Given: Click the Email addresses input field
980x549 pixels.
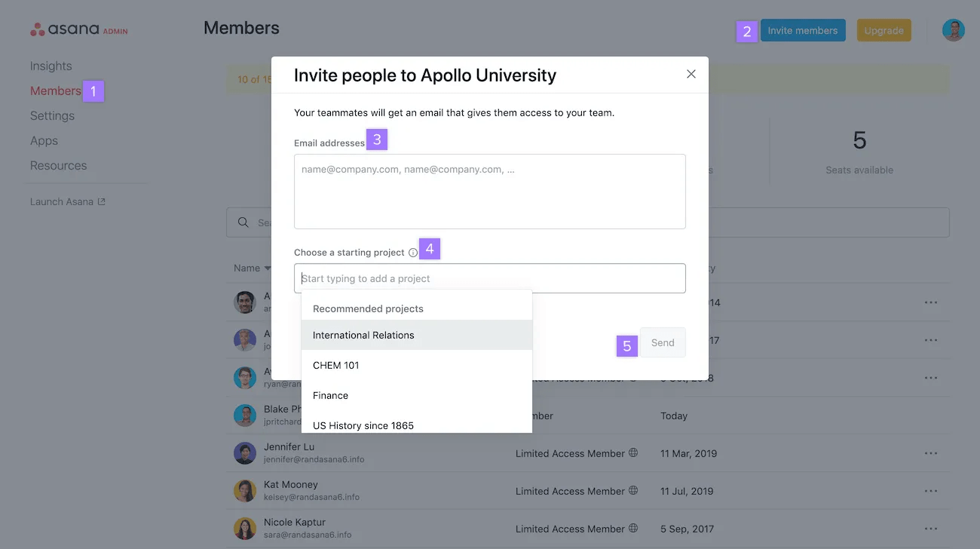Looking at the screenshot, I should (x=490, y=191).
